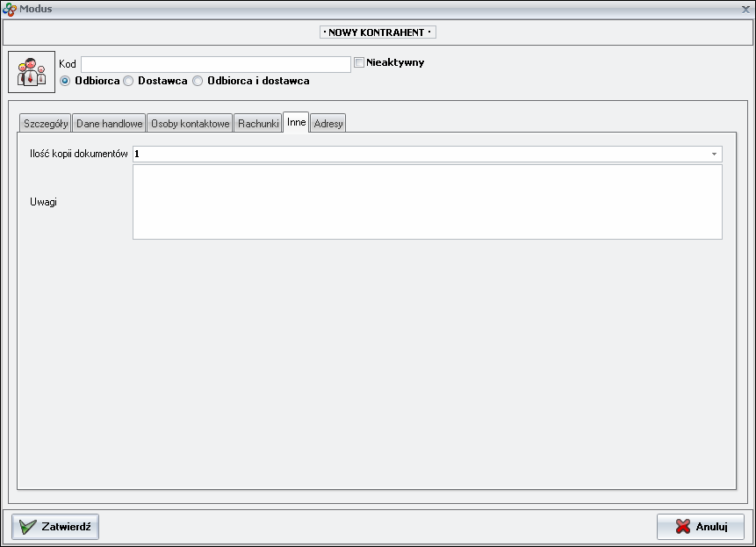Image resolution: width=756 pixels, height=547 pixels.
Task: Cancel using the Anuluj button
Action: click(701, 527)
